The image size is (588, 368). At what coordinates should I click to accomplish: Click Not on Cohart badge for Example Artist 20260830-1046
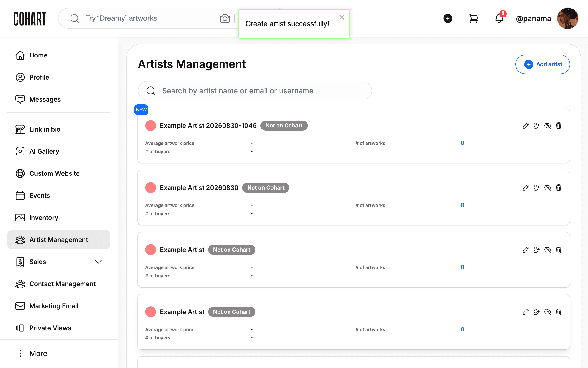(284, 126)
